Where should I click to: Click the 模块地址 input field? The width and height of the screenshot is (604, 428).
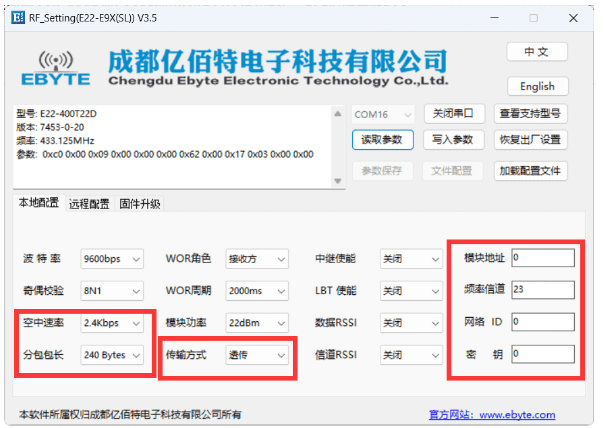(543, 258)
